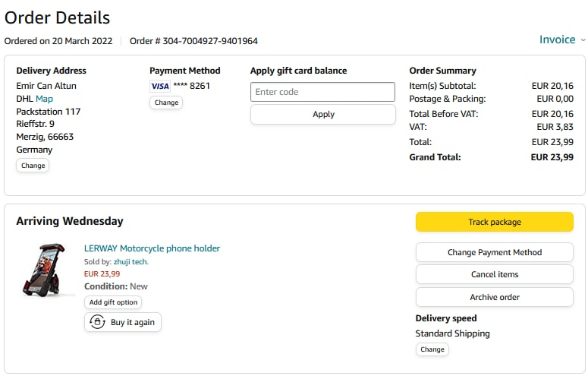Click the Map link beside DHL
Viewport: 588px width, 376px height.
44,99
